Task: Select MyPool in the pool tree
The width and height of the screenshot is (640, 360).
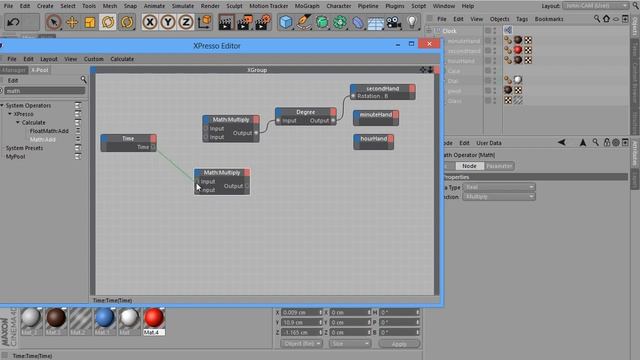Action: [15, 157]
